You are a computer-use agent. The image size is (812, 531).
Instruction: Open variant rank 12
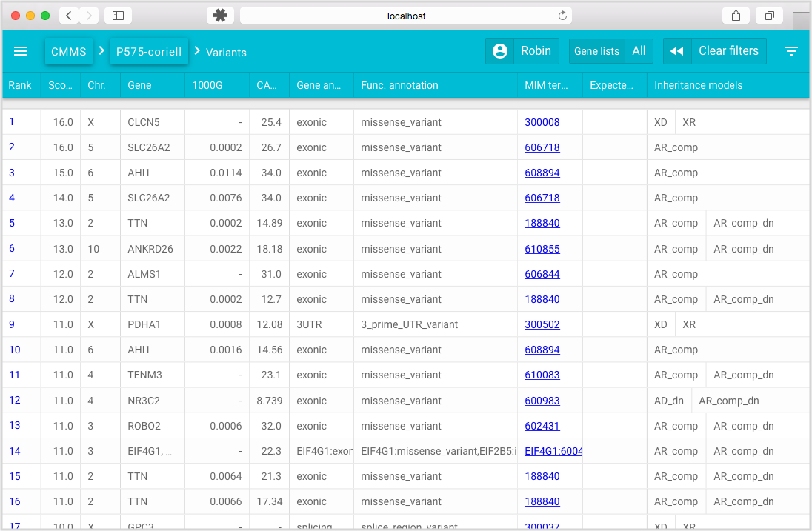15,400
